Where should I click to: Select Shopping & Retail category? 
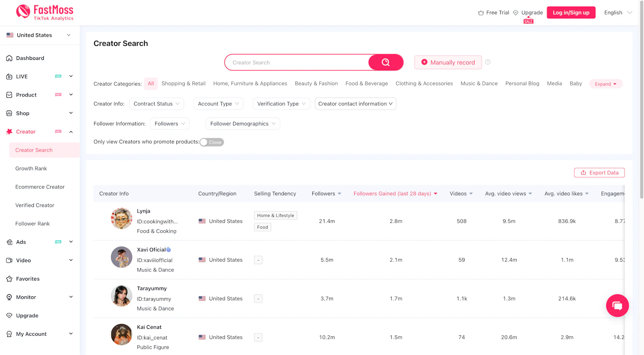point(184,84)
